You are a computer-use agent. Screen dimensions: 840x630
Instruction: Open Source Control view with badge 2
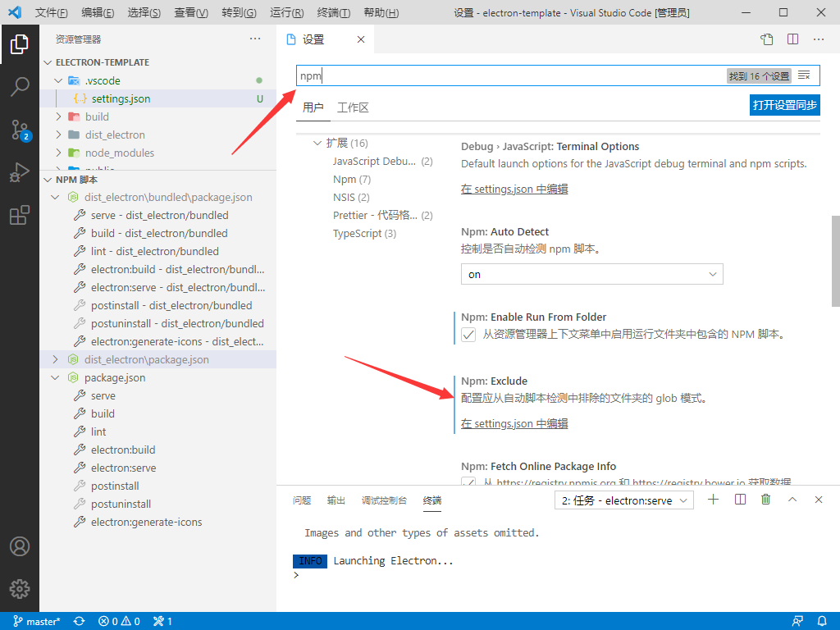[x=20, y=130]
